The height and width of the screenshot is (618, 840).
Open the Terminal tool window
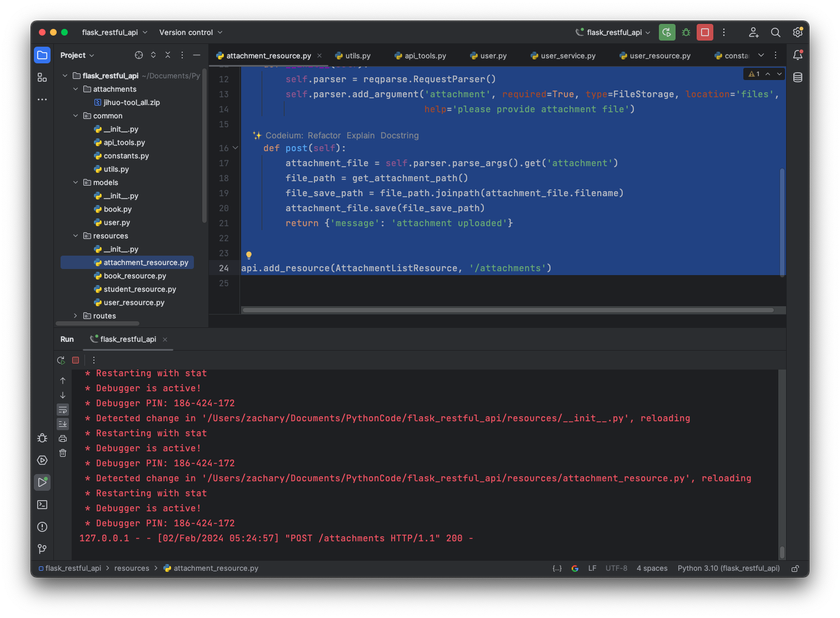42,505
